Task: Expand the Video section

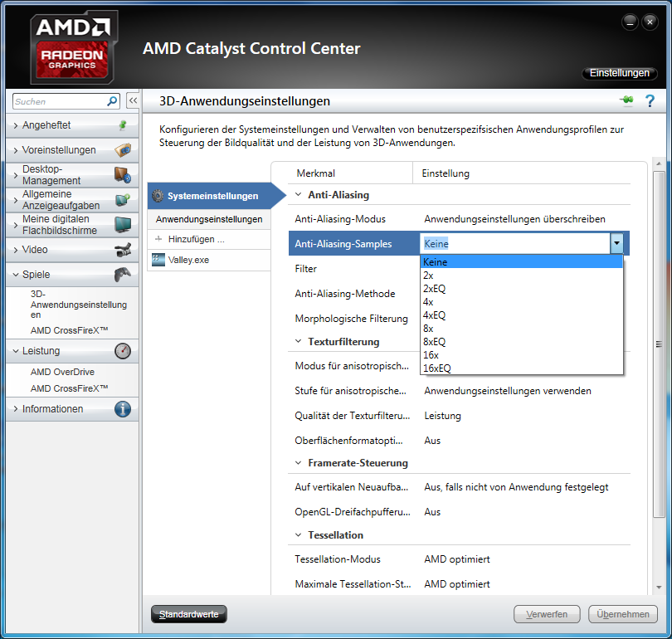Action: [16, 250]
